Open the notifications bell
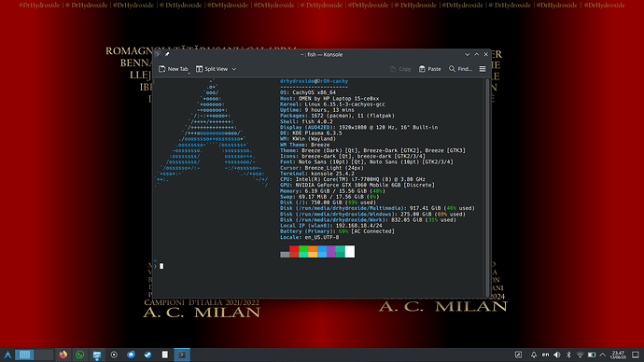The image size is (644, 362). 534,355
